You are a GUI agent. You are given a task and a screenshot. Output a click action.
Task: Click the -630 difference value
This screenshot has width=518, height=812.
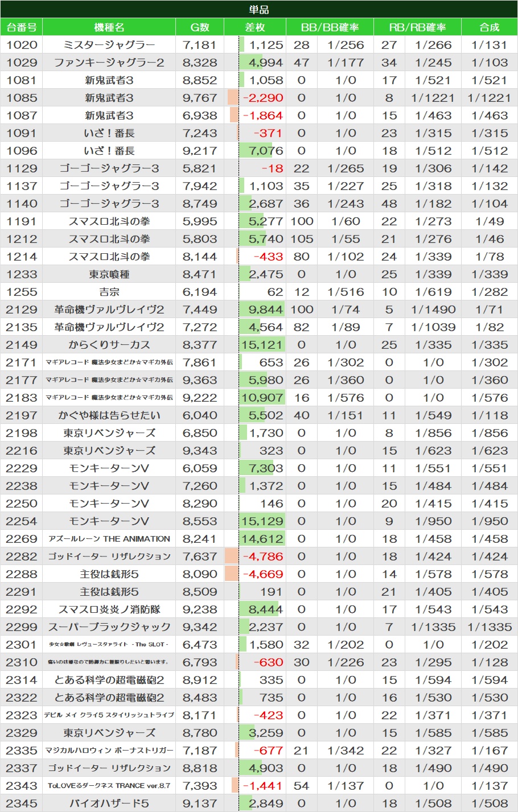point(268,662)
